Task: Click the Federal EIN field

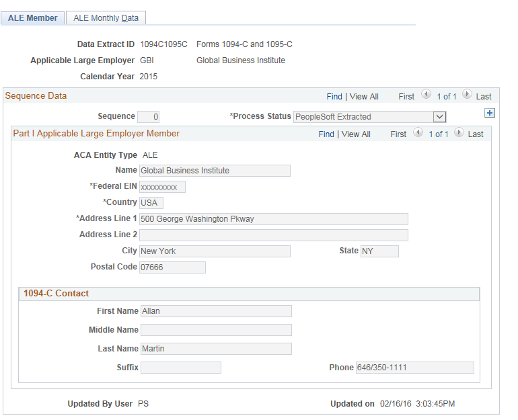Action: tap(162, 187)
